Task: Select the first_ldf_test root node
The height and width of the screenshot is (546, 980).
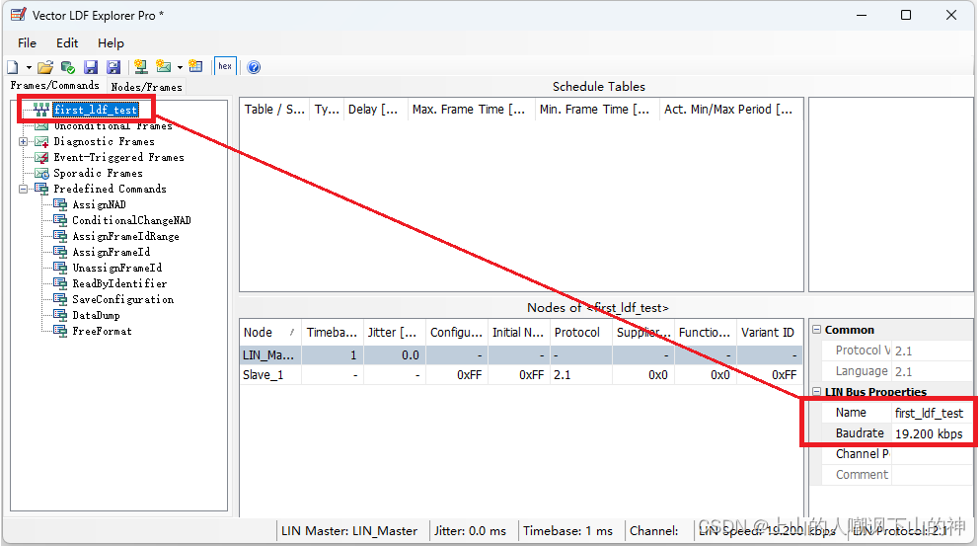Action: 96,110
